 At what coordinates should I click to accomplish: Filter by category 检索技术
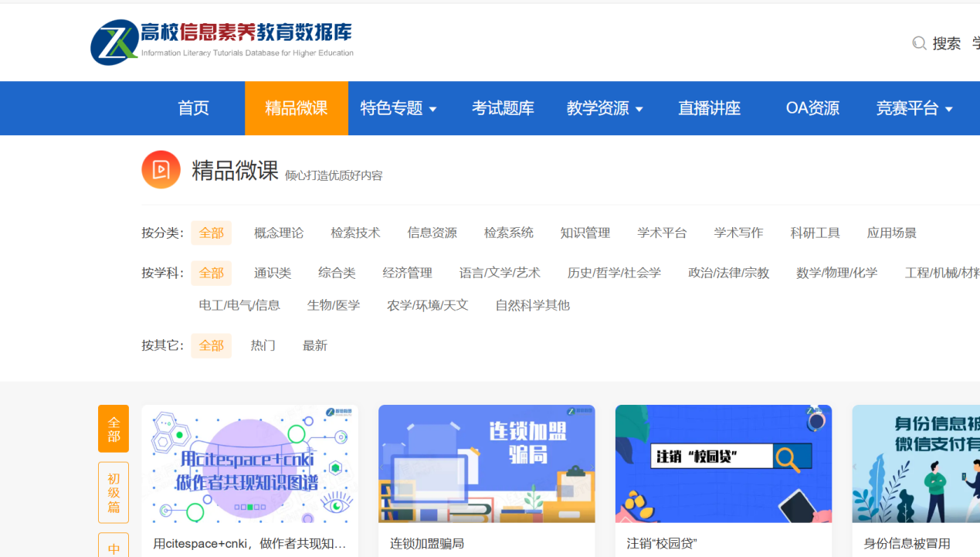point(355,233)
